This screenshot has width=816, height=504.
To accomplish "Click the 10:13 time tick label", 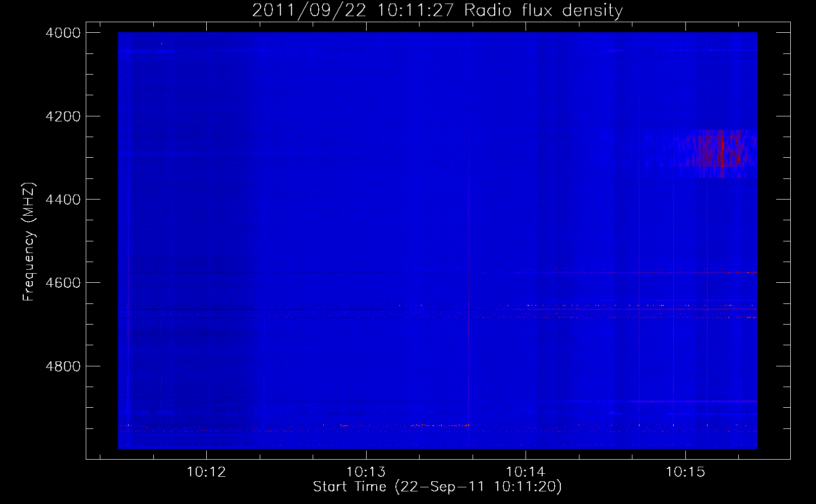I will [x=366, y=472].
